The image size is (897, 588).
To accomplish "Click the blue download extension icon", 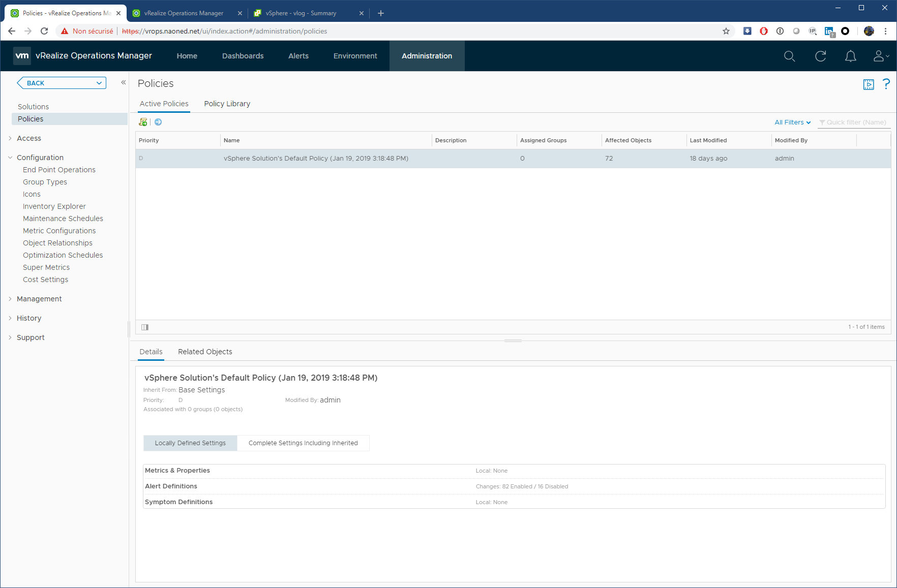I will pos(747,31).
